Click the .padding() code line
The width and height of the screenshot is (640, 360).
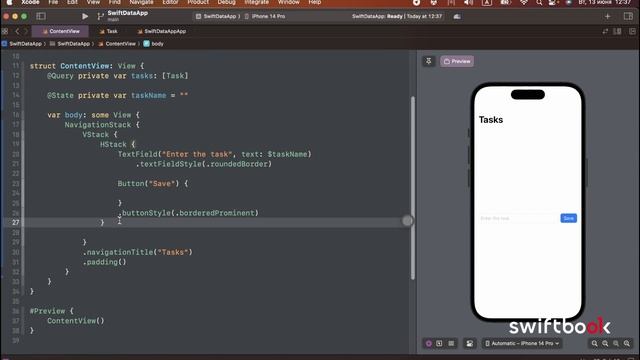click(x=104, y=262)
